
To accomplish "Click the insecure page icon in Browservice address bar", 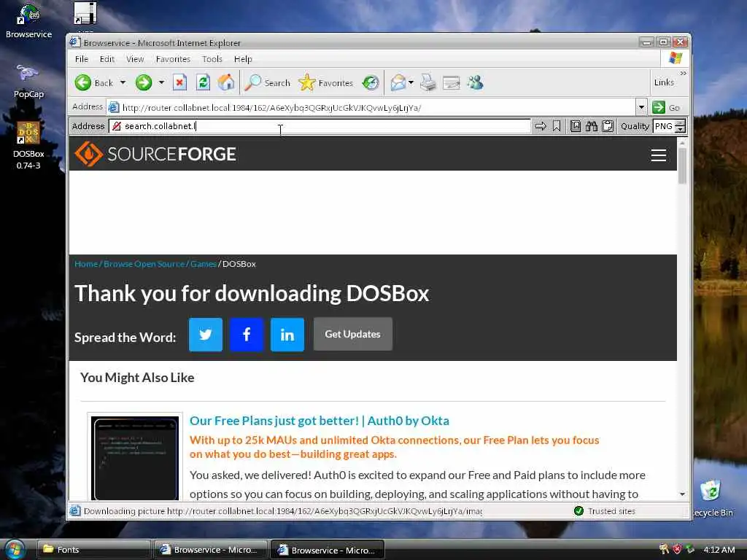I will tap(116, 126).
